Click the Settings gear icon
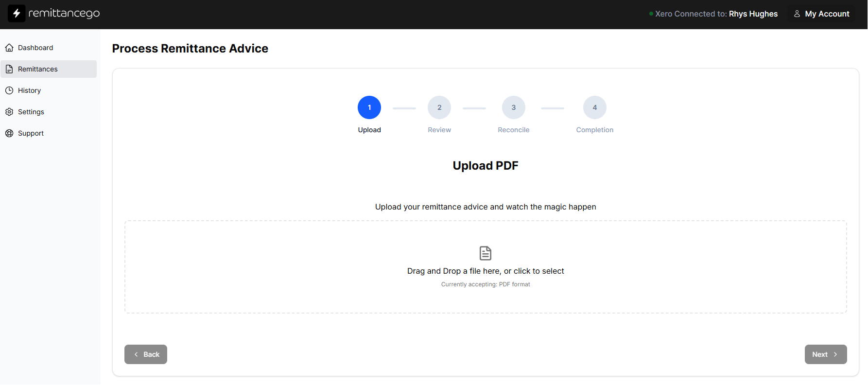 [9, 112]
